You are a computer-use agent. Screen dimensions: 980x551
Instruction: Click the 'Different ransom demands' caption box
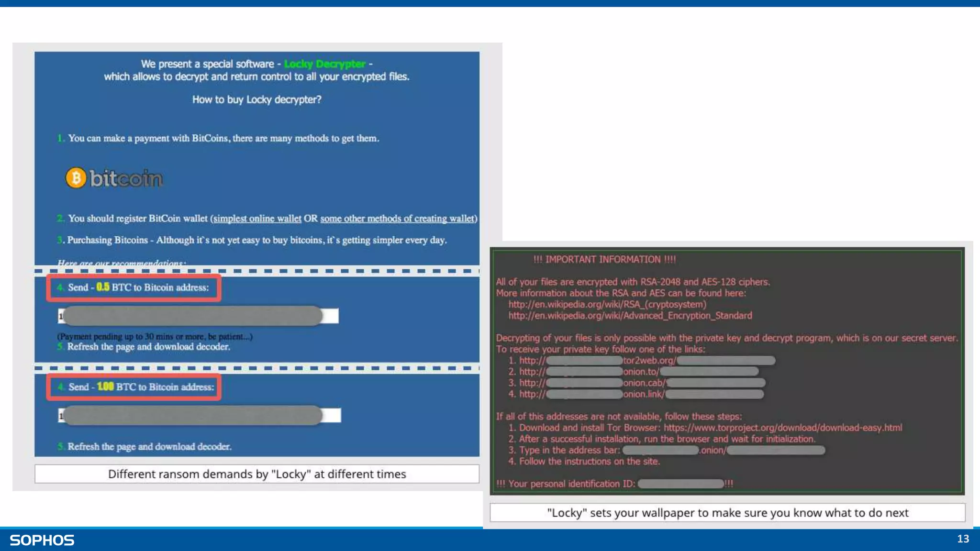[x=257, y=474]
